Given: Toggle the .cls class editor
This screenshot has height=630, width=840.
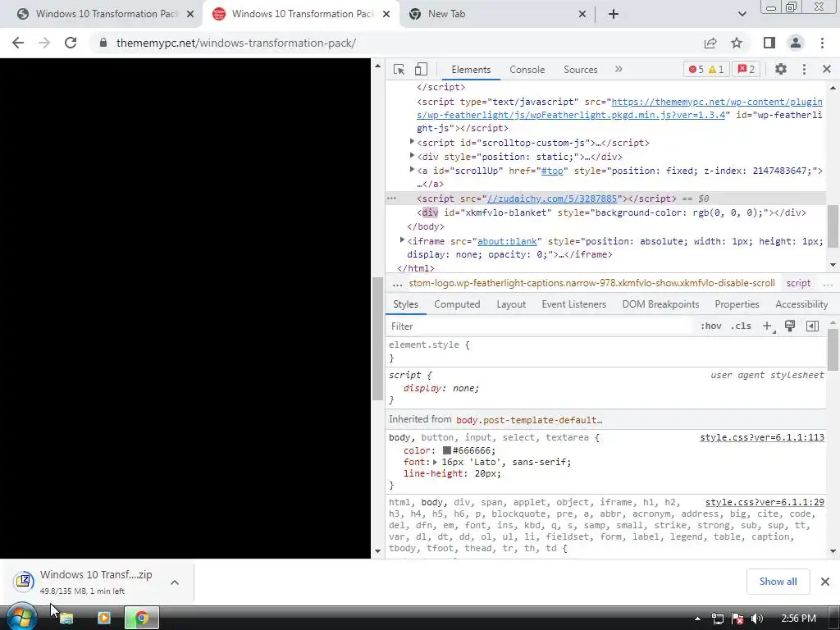Looking at the screenshot, I should click(x=741, y=326).
